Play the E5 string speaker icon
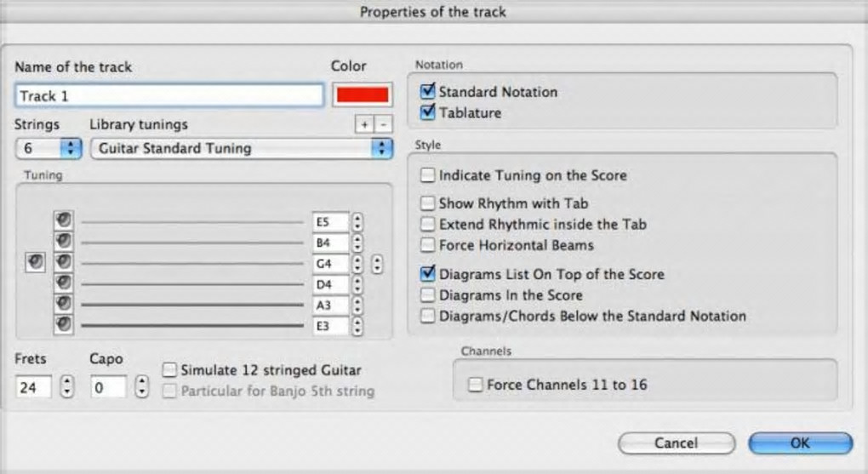The width and height of the screenshot is (868, 474). point(64,221)
